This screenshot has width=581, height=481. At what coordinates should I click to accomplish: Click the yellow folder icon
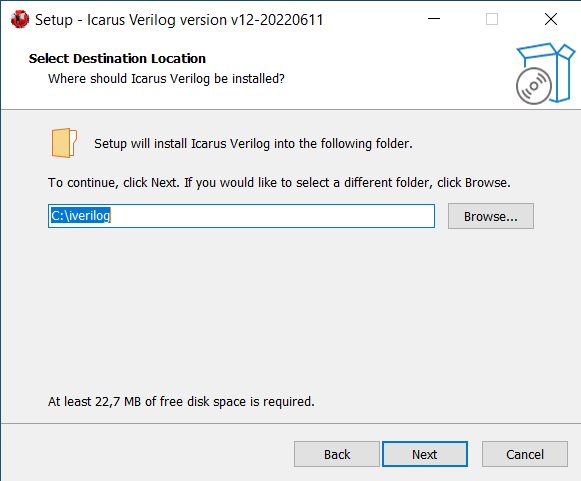click(64, 143)
